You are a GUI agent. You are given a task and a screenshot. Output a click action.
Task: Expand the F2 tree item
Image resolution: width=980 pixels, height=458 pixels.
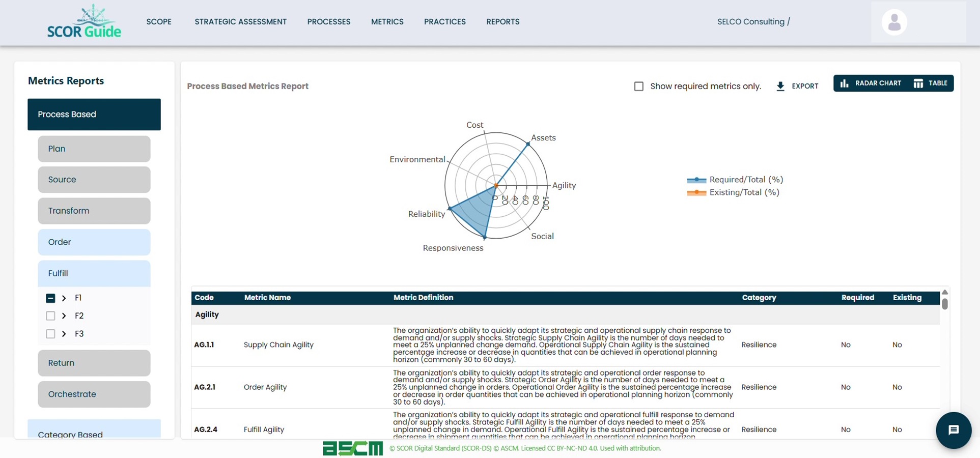coord(64,316)
